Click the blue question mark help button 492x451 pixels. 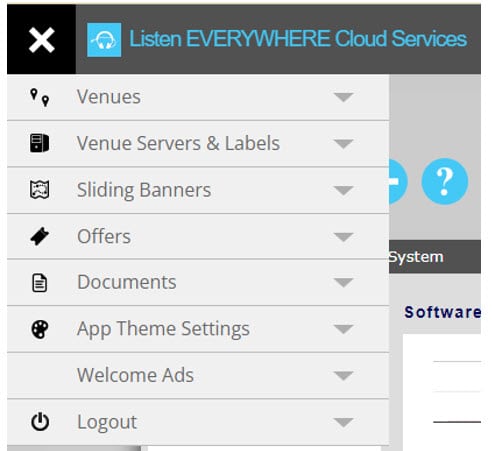(x=445, y=182)
